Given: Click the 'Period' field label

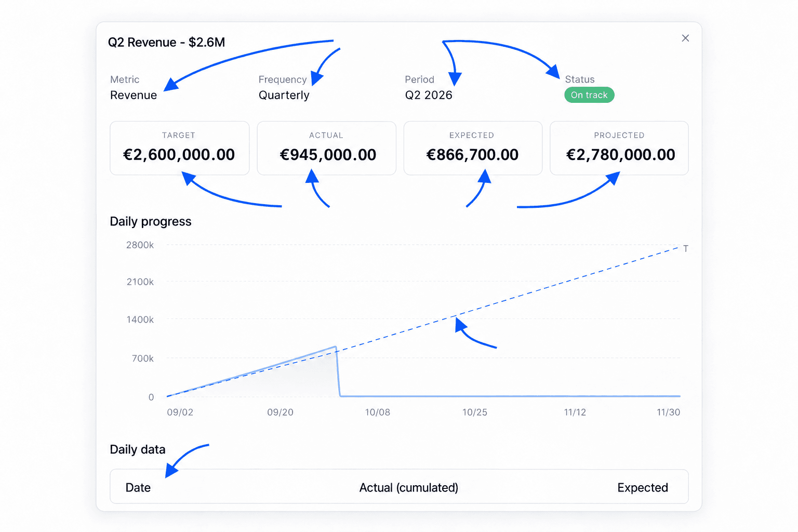Looking at the screenshot, I should (x=419, y=79).
